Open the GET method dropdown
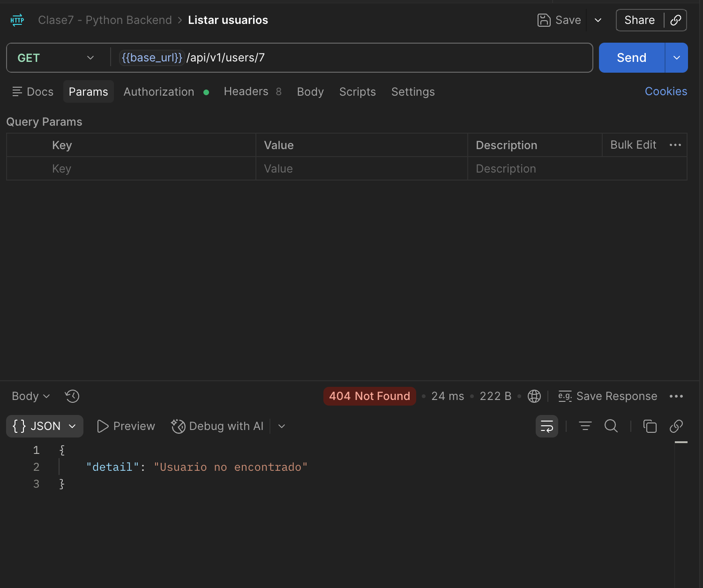Image resolution: width=703 pixels, height=588 pixels. pos(56,58)
